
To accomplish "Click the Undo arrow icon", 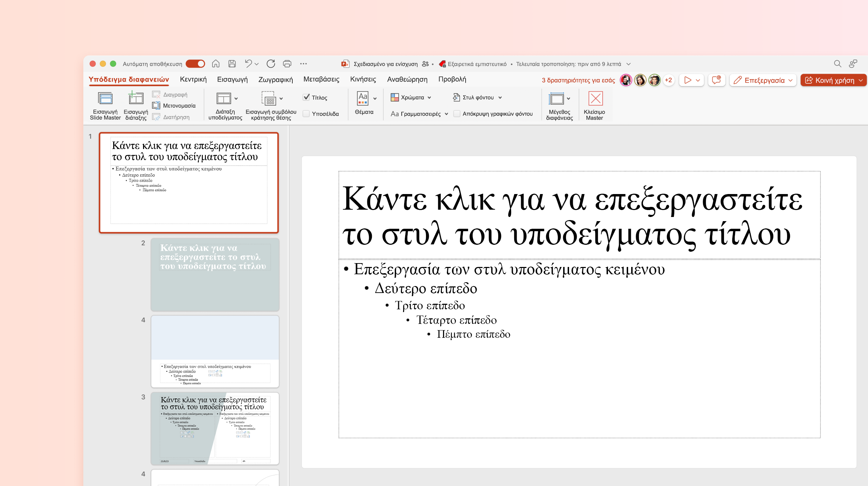I will coord(249,64).
